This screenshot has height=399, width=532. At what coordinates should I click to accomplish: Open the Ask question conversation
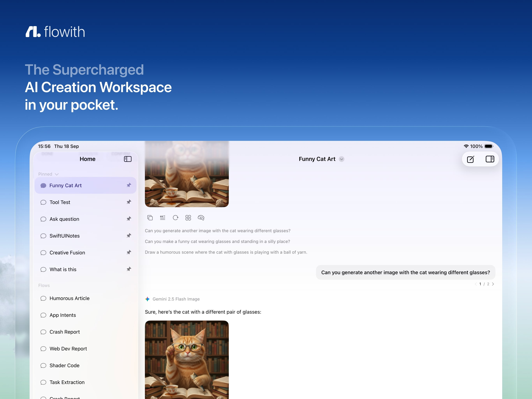pos(85,219)
